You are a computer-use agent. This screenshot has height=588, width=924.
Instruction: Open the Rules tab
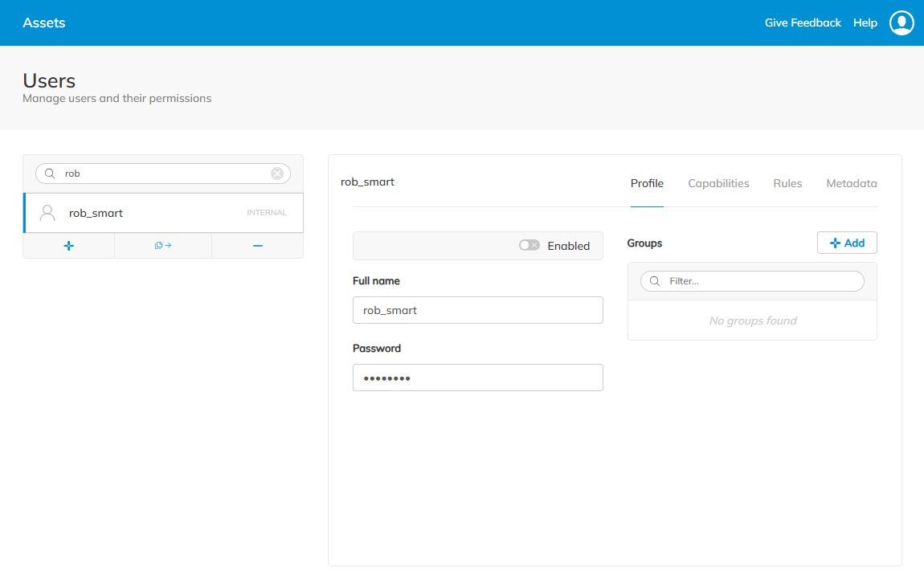click(787, 183)
